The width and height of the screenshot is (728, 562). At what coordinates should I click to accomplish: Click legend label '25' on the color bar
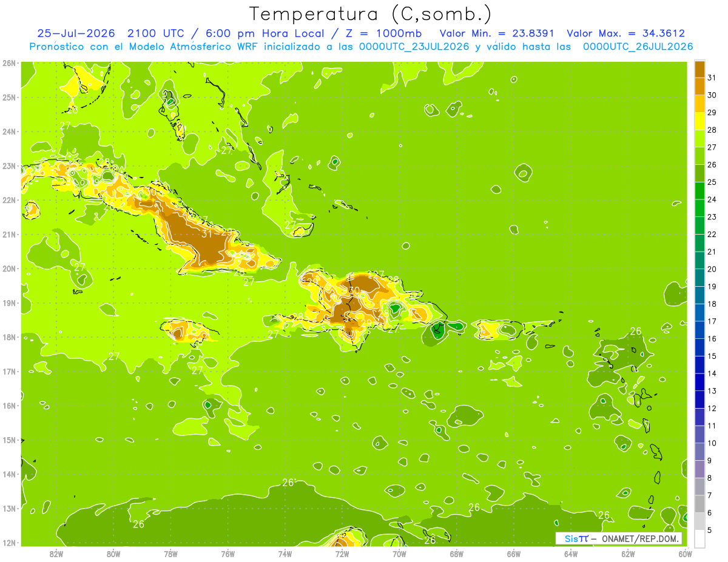click(712, 182)
